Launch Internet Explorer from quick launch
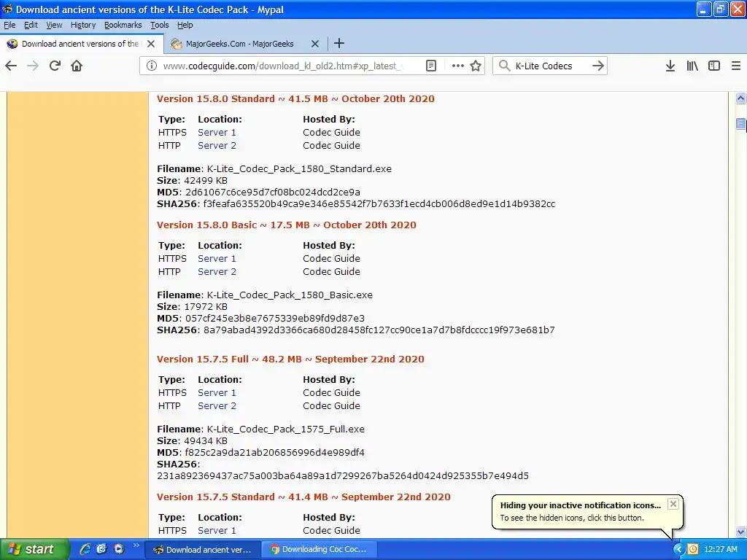The width and height of the screenshot is (747, 560). 85,548
